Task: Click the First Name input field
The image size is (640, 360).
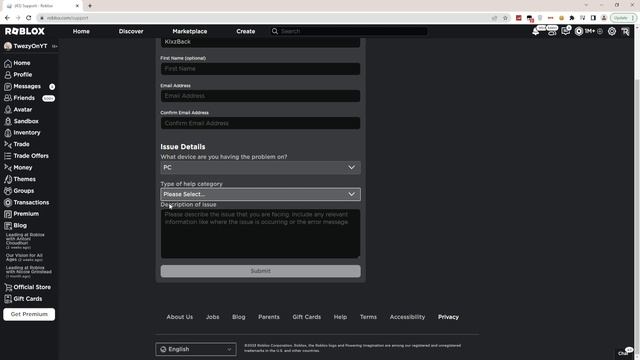Action: coord(260,69)
